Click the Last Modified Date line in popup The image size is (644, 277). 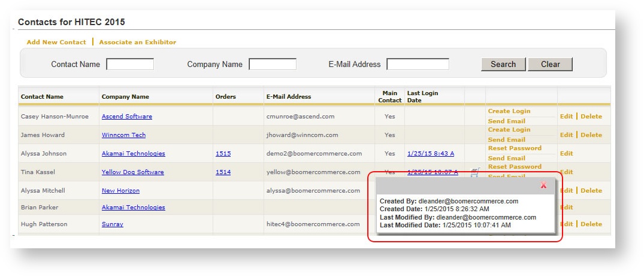[445, 226]
